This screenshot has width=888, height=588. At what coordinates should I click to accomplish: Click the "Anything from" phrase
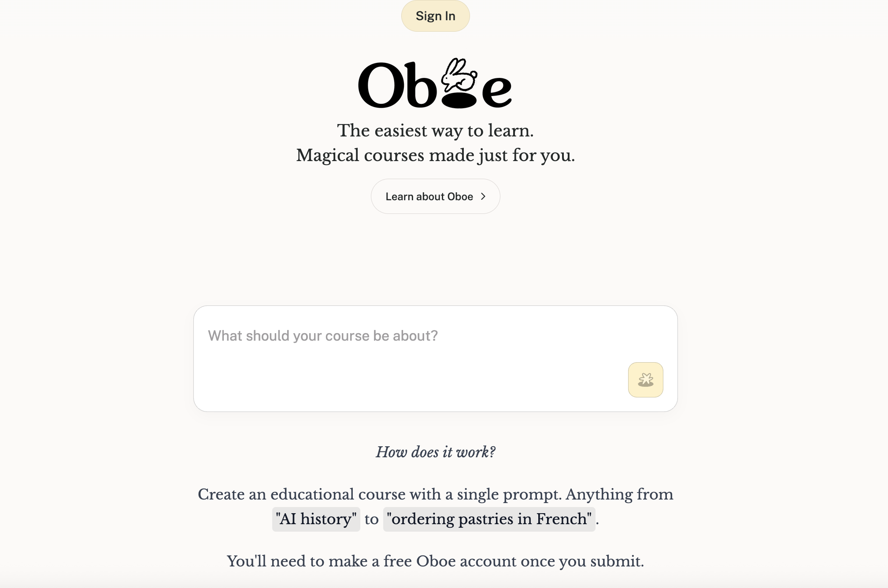point(619,494)
